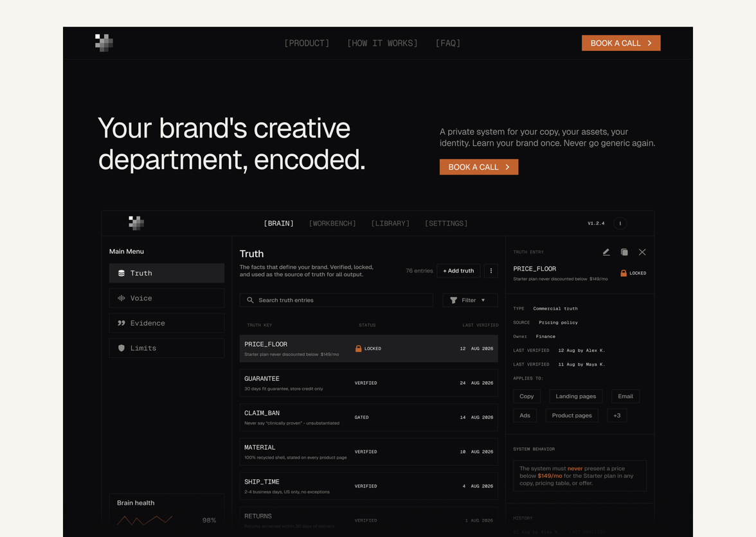The width and height of the screenshot is (756, 537).
Task: Select the Copy tag
Action: click(526, 396)
